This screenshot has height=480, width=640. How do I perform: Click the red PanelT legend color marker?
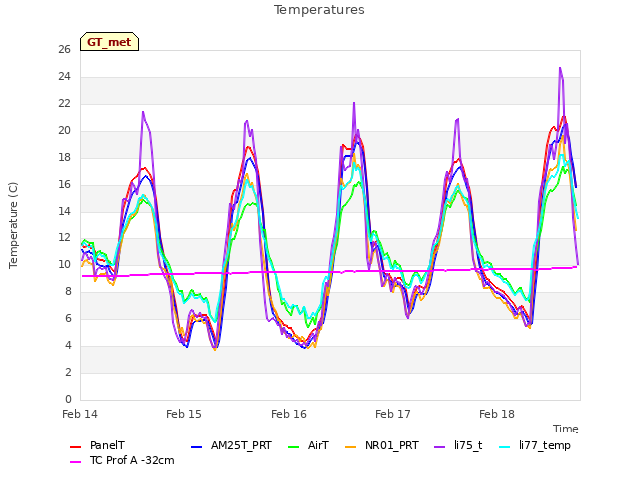pyautogui.click(x=76, y=447)
